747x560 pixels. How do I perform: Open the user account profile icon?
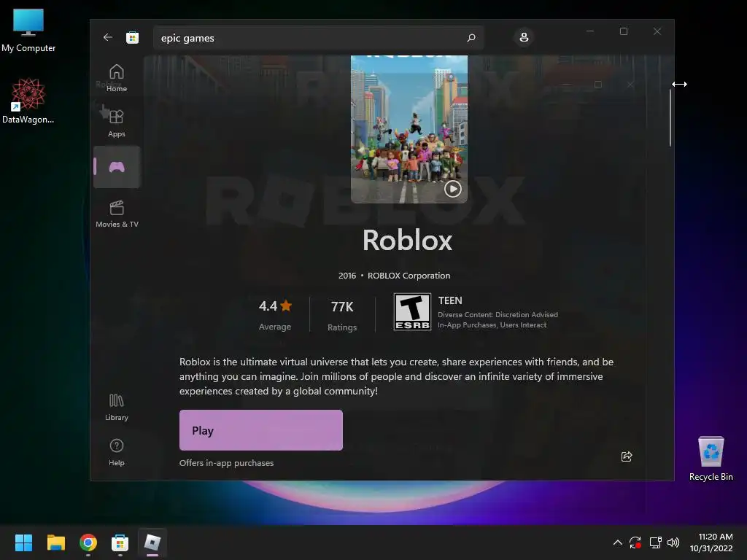click(524, 37)
